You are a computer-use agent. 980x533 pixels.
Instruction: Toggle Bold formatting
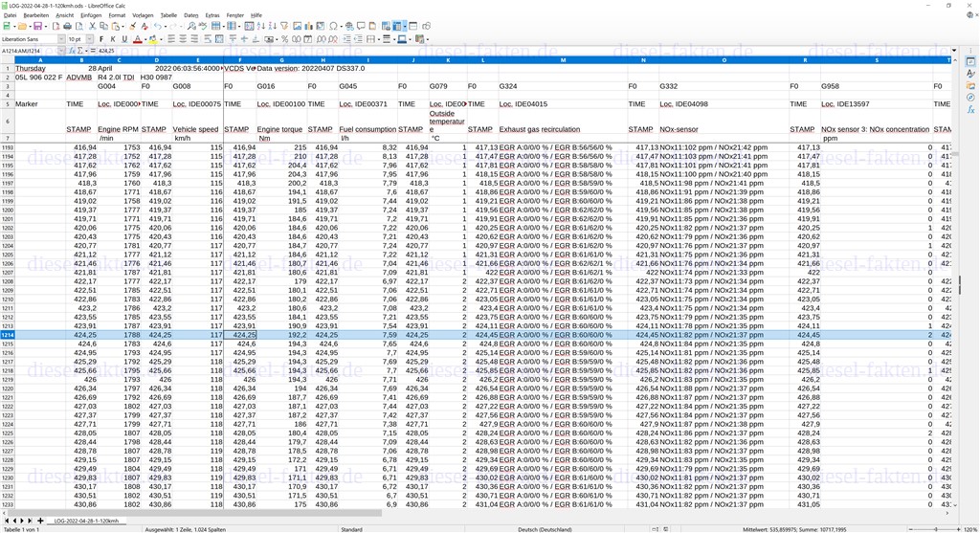pyautogui.click(x=101, y=39)
